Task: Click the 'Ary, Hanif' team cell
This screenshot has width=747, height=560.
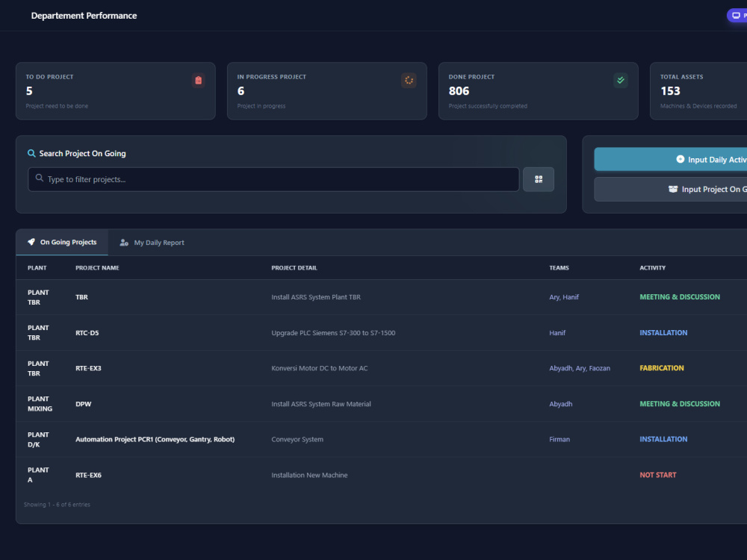Action: (x=563, y=297)
